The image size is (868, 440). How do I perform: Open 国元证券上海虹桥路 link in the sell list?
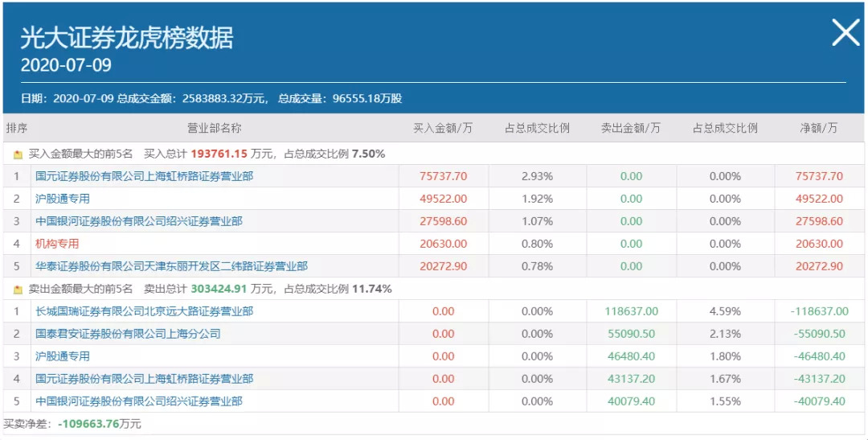(x=144, y=379)
